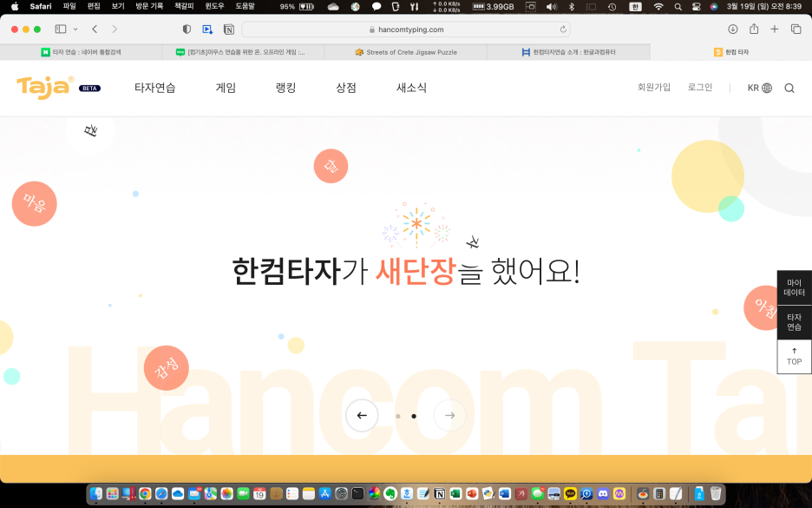Open the site search magnifier icon
812x508 pixels.
(789, 88)
